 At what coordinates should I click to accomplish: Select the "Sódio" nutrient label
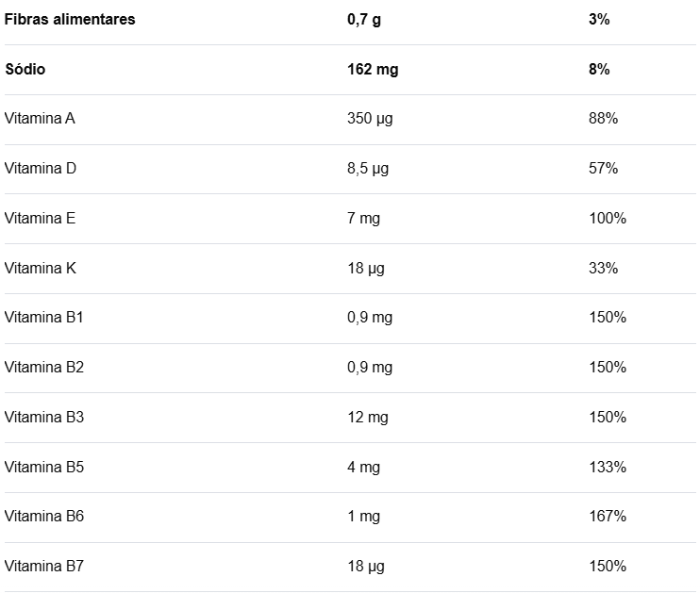(25, 70)
